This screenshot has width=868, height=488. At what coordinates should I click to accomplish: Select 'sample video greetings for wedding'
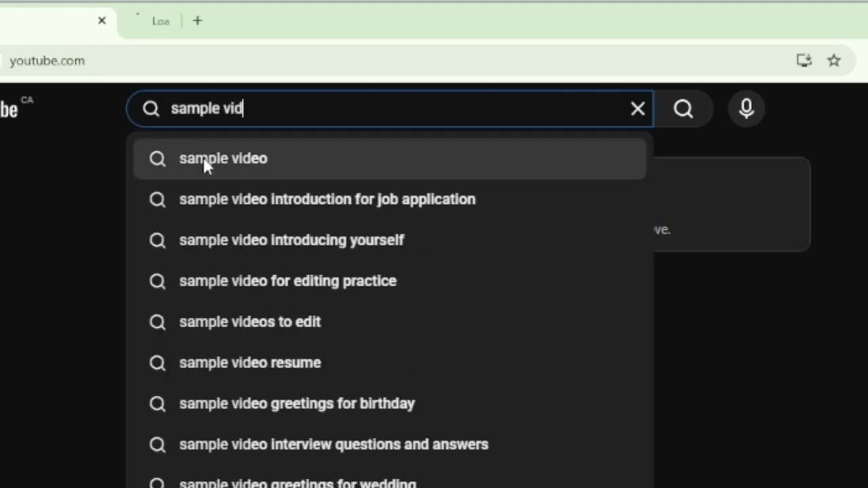(x=297, y=483)
